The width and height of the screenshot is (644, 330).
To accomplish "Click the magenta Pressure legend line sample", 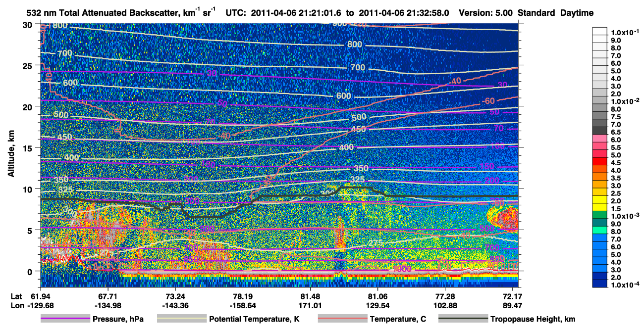I will (65, 319).
